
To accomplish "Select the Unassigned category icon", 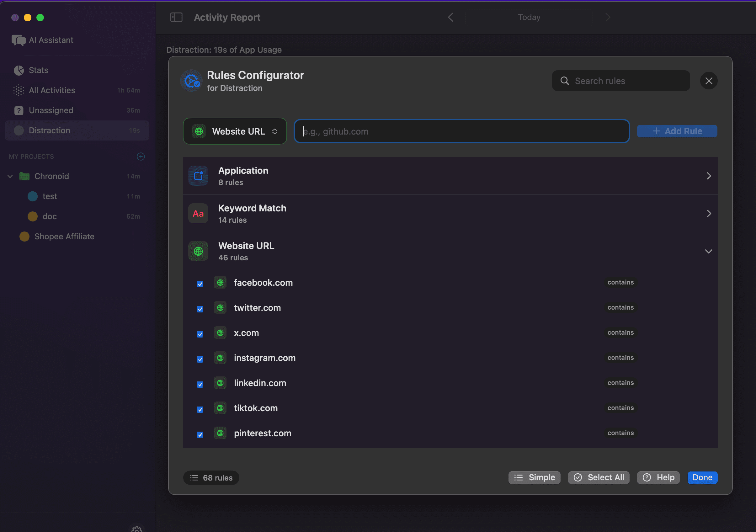I will 19,110.
